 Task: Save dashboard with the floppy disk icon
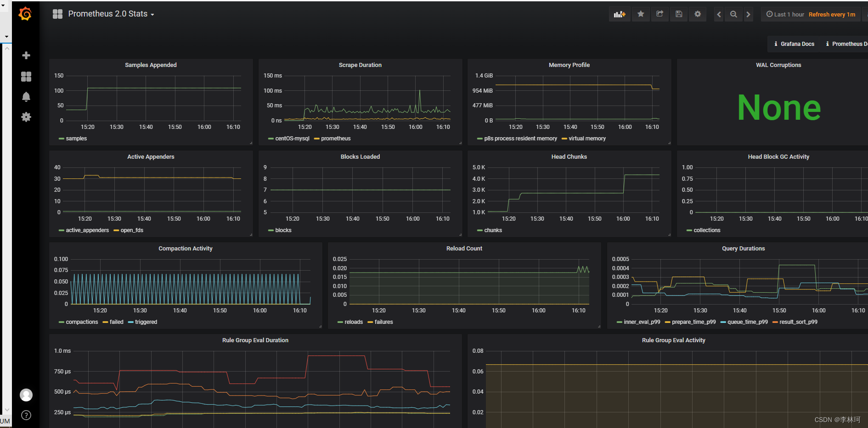tap(679, 14)
